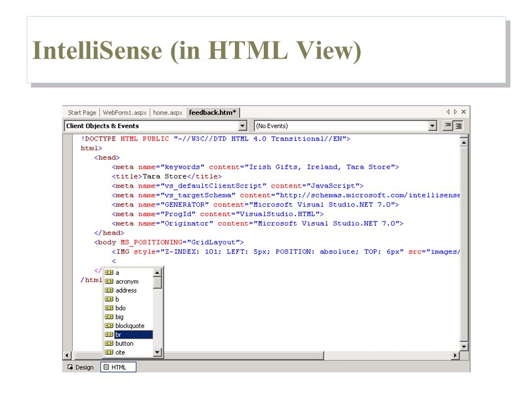The height and width of the screenshot is (399, 532).
Task: Click the Client Objects & Events combo box
Action: tap(155, 126)
